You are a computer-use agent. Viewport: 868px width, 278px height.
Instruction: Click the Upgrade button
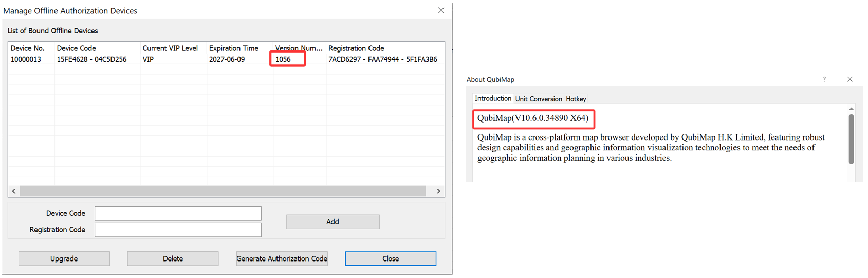point(64,258)
